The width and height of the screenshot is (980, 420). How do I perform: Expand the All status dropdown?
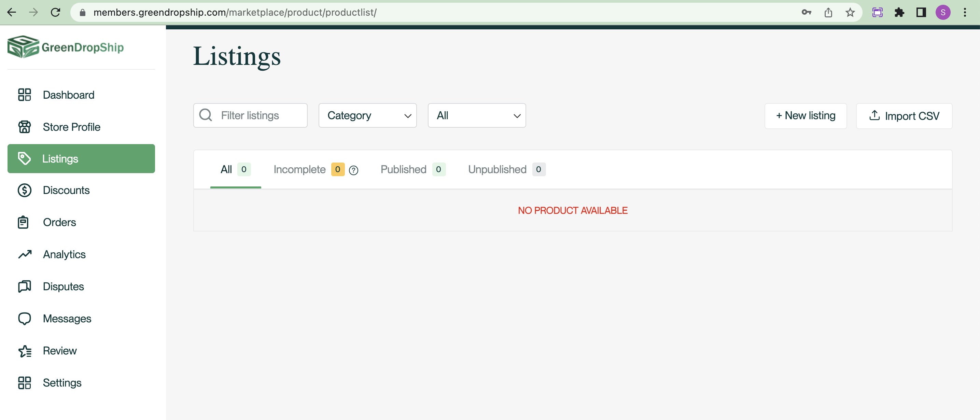(x=476, y=115)
